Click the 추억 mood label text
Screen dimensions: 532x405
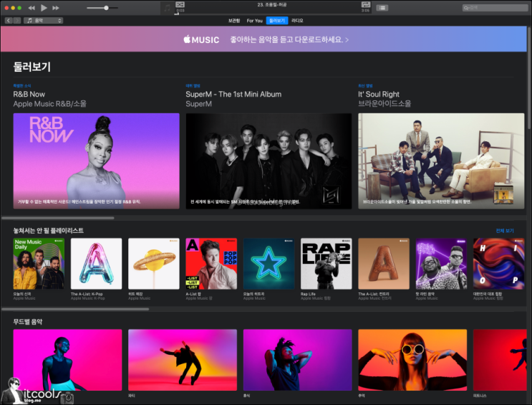[362, 396]
